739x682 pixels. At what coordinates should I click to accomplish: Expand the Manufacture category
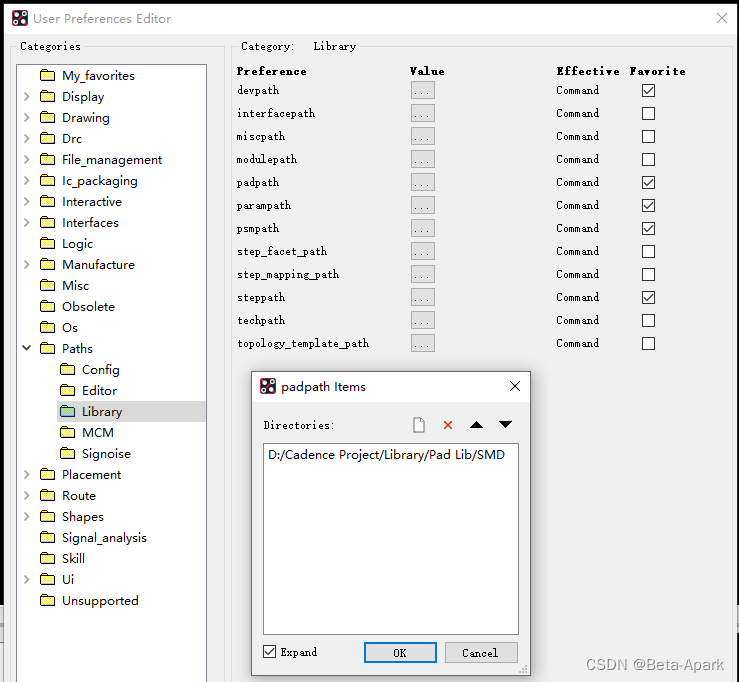tap(26, 265)
